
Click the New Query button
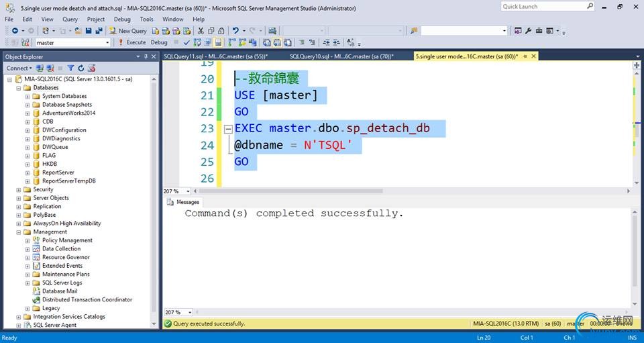tap(128, 31)
